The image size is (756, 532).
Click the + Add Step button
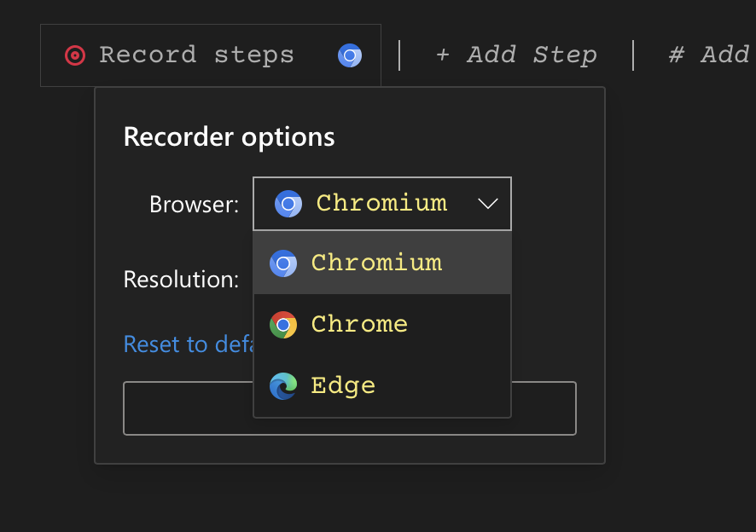coord(515,55)
